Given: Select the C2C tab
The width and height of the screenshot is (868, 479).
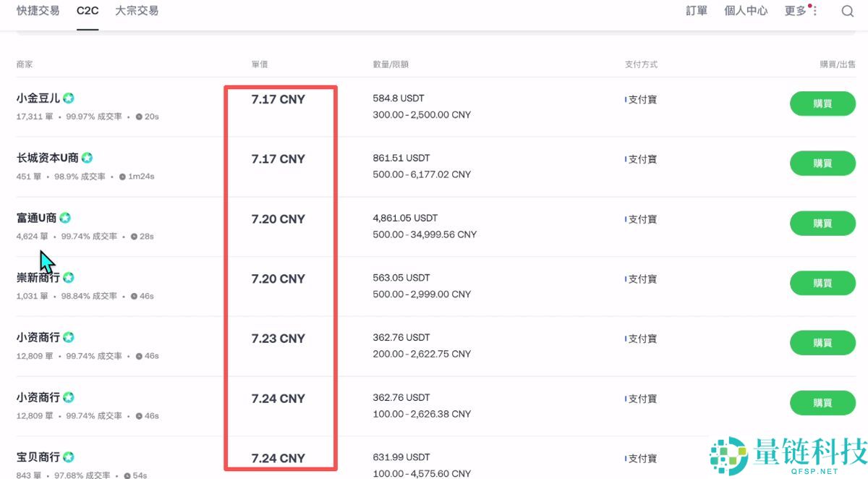Looking at the screenshot, I should point(88,11).
